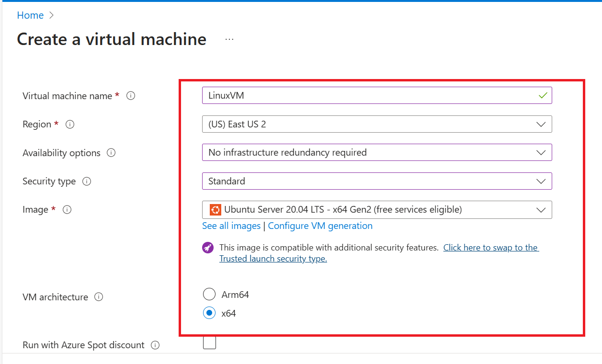The width and height of the screenshot is (602, 364).
Task: Click Security type info icon
Action: pos(87,182)
